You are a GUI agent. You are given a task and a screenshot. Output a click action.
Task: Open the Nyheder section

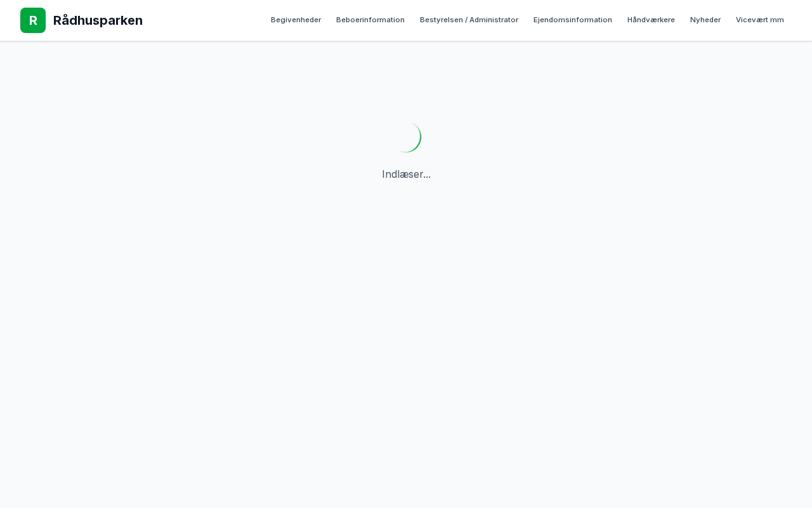pyautogui.click(x=705, y=20)
